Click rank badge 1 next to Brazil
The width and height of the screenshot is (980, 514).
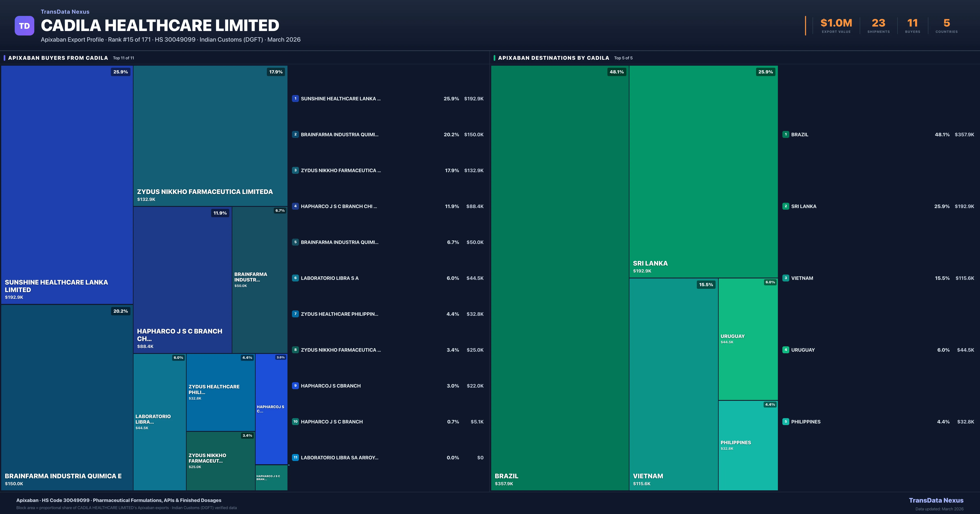point(786,134)
